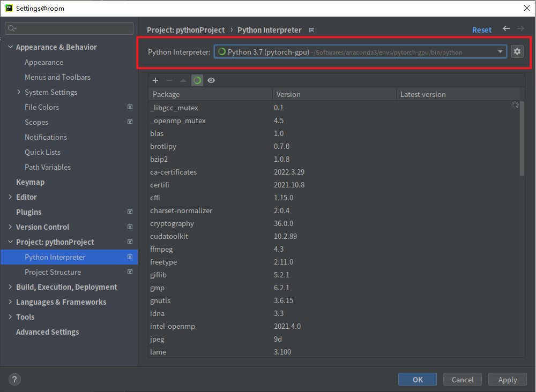Select the cryptography package row
536x392 pixels.
point(334,224)
